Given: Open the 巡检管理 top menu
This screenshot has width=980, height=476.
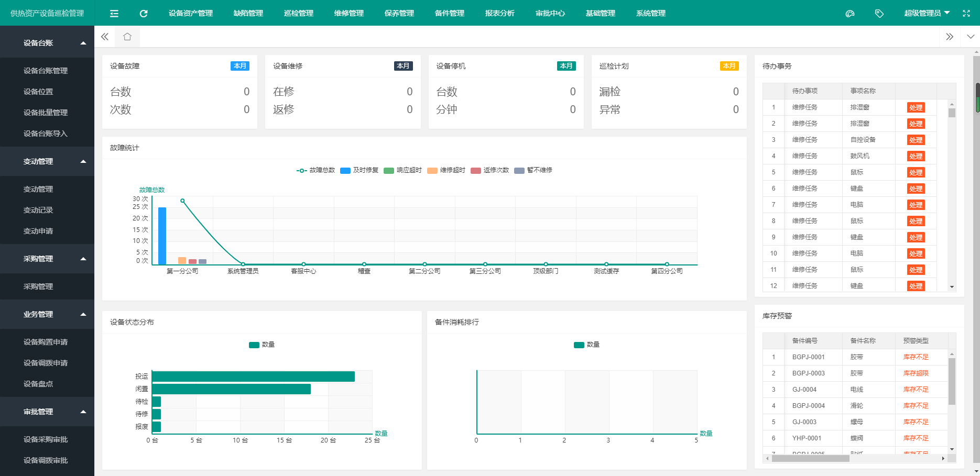Looking at the screenshot, I should click(x=299, y=13).
